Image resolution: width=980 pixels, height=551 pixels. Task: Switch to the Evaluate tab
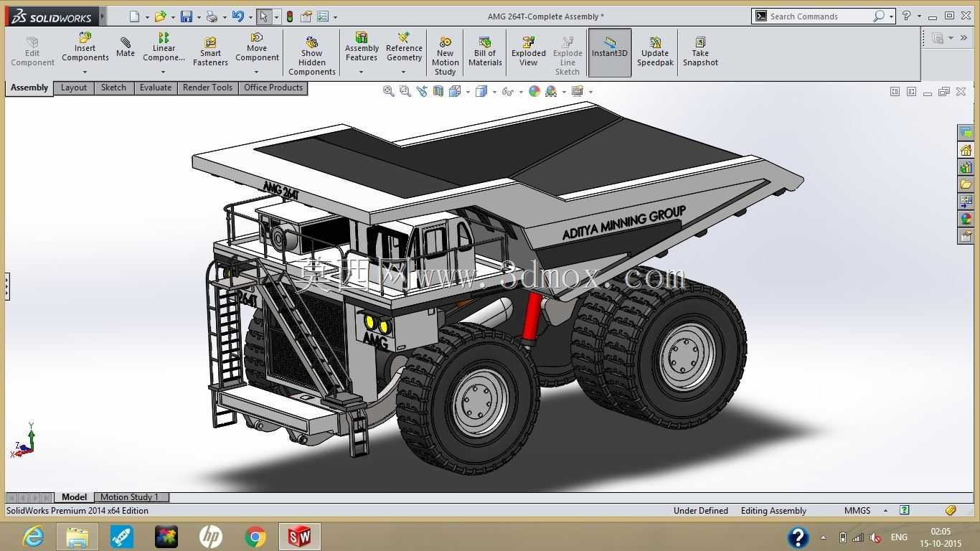156,88
